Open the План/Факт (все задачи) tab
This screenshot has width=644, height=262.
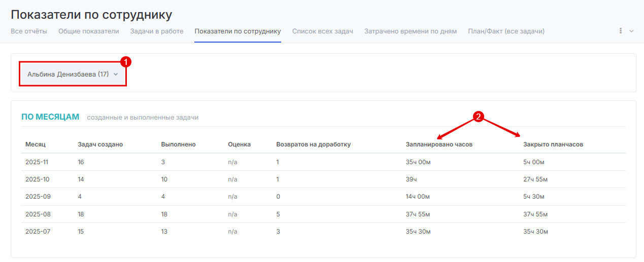pos(506,31)
